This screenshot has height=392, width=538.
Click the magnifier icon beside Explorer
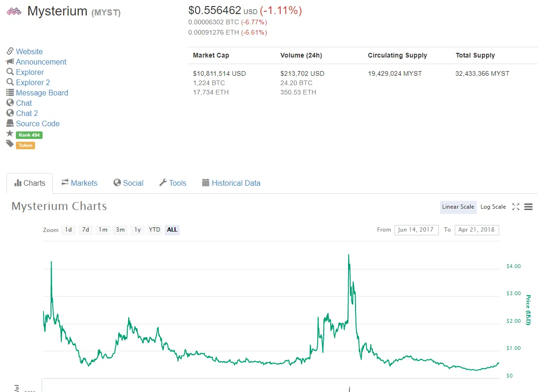pyautogui.click(x=10, y=72)
